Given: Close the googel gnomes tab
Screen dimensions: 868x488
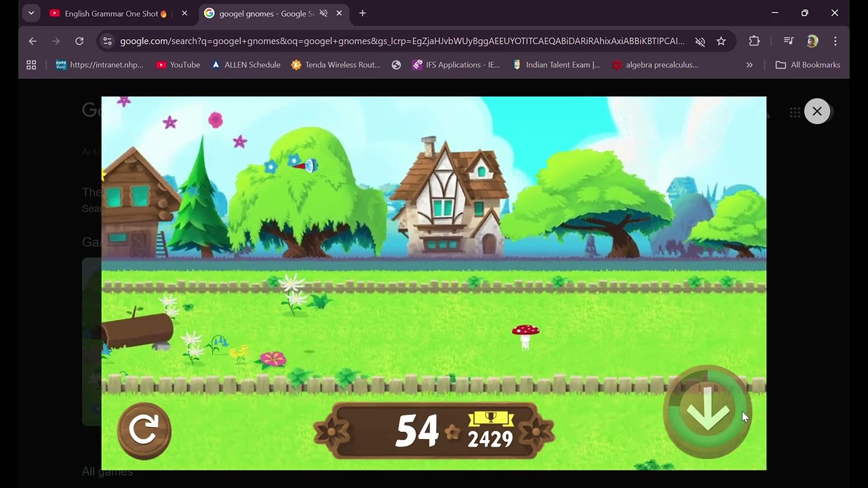Looking at the screenshot, I should (x=339, y=14).
